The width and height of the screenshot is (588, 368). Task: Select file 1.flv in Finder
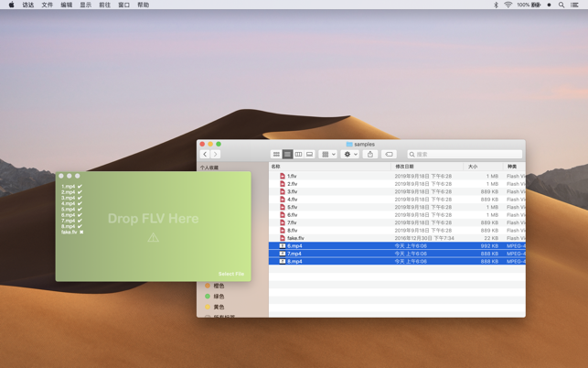397,176
